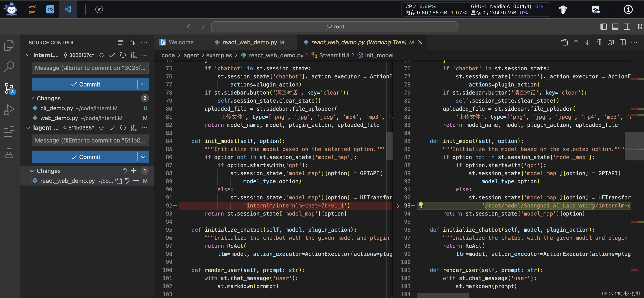
Task: Click the VS Code icon in launcher bar
Action: [x=68, y=9]
